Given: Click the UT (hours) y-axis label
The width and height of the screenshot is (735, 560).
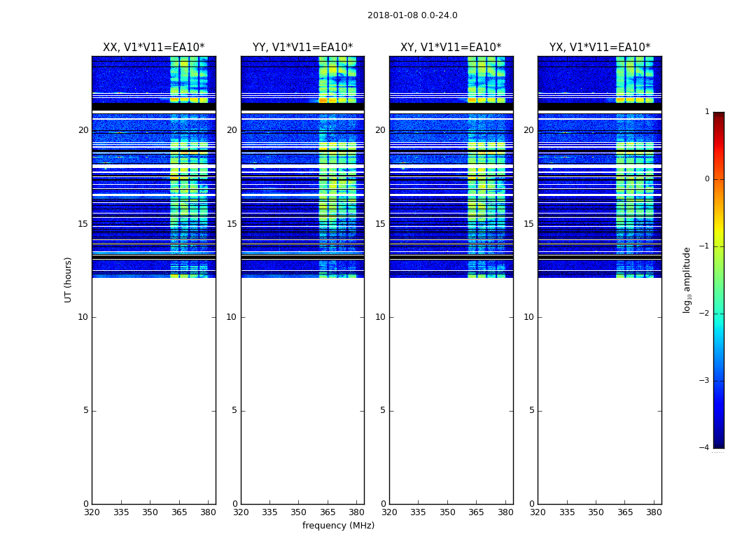Looking at the screenshot, I should point(68,279).
